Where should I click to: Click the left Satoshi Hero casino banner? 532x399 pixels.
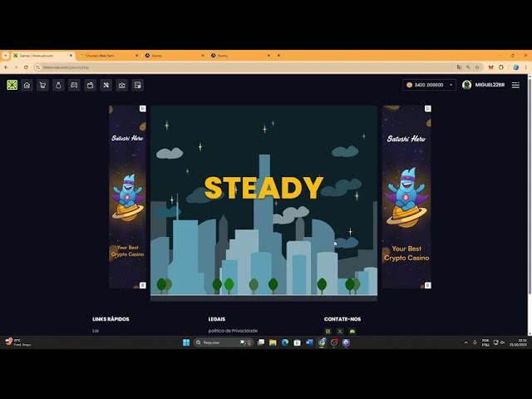tap(128, 197)
